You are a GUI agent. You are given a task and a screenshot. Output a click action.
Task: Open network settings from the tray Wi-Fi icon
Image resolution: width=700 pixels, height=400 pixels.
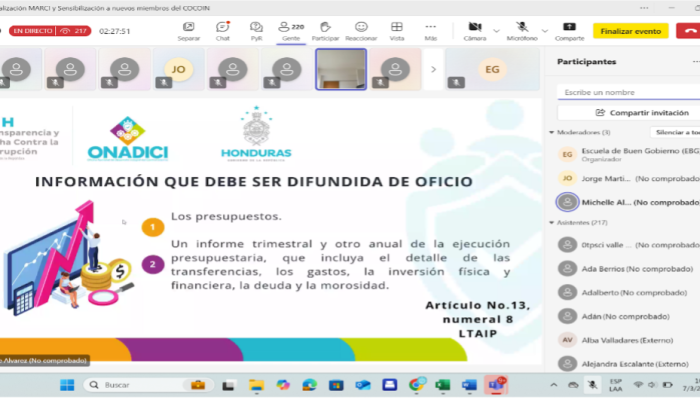[638, 385]
